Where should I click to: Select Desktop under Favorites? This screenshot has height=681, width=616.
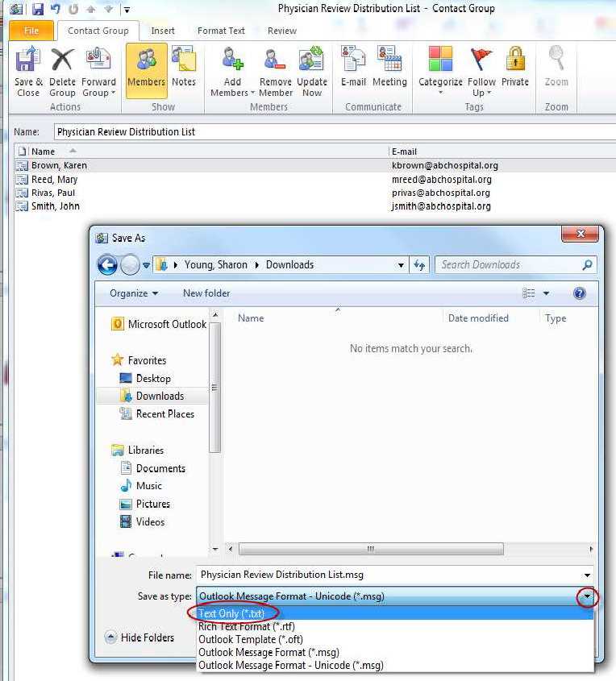click(145, 379)
